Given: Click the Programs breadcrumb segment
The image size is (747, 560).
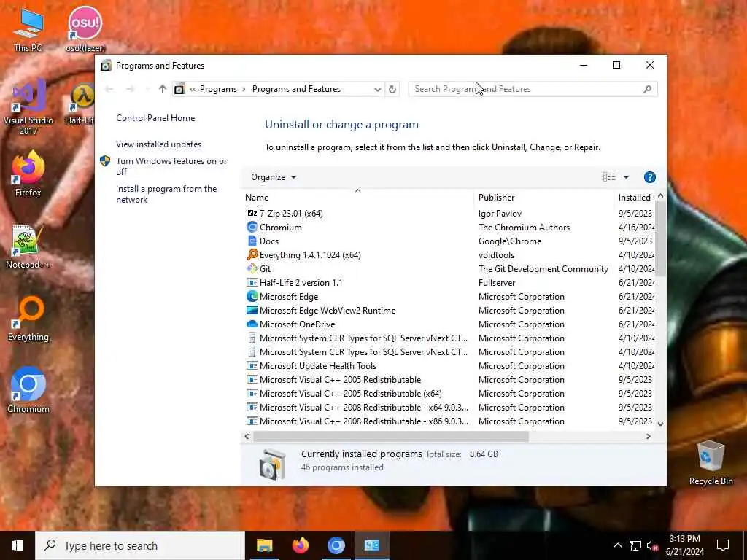Looking at the screenshot, I should pyautogui.click(x=218, y=89).
